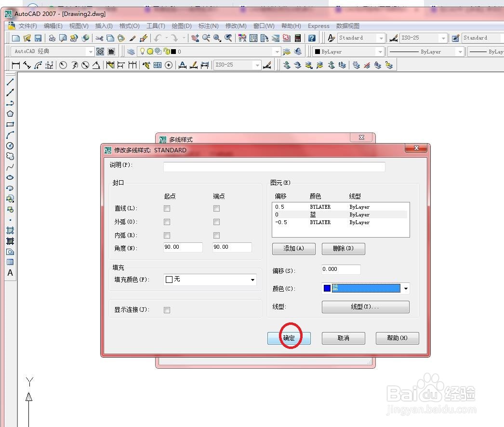Select the Table tool in draw toolbar
The height and width of the screenshot is (427, 504).
[10, 262]
